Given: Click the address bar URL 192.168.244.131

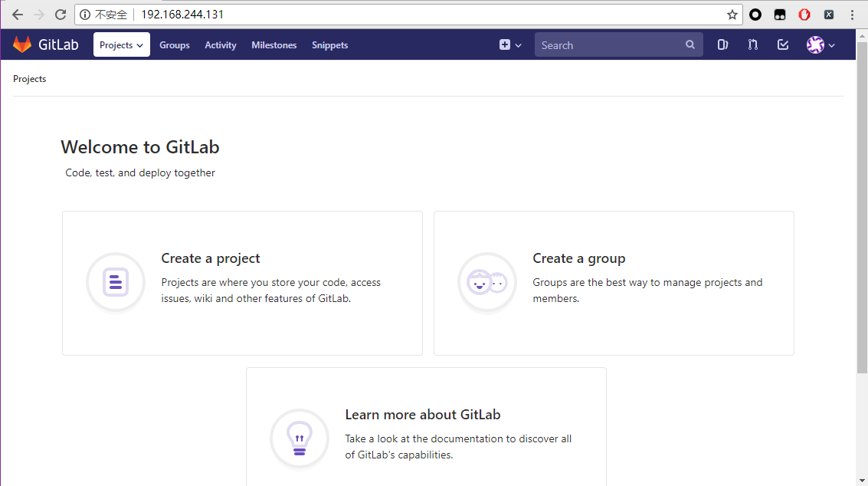Looking at the screenshot, I should tap(182, 15).
